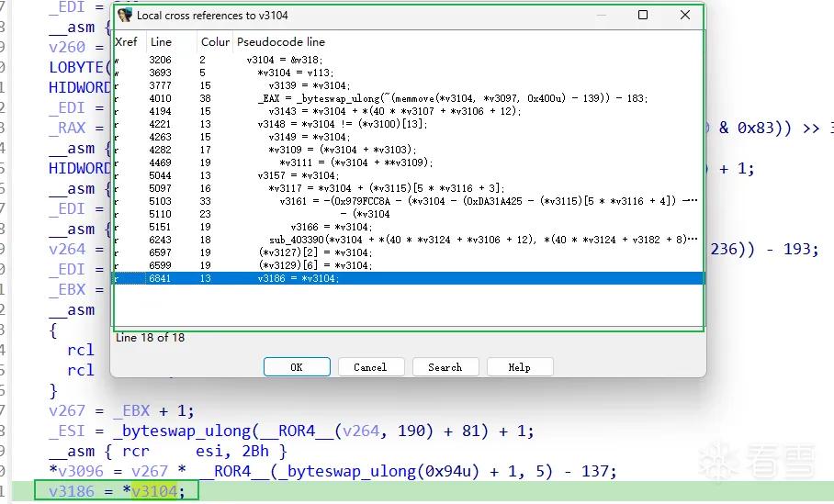Image resolution: width=834 pixels, height=504 pixels.
Task: Select xref row at line 4221
Action: [x=409, y=124]
